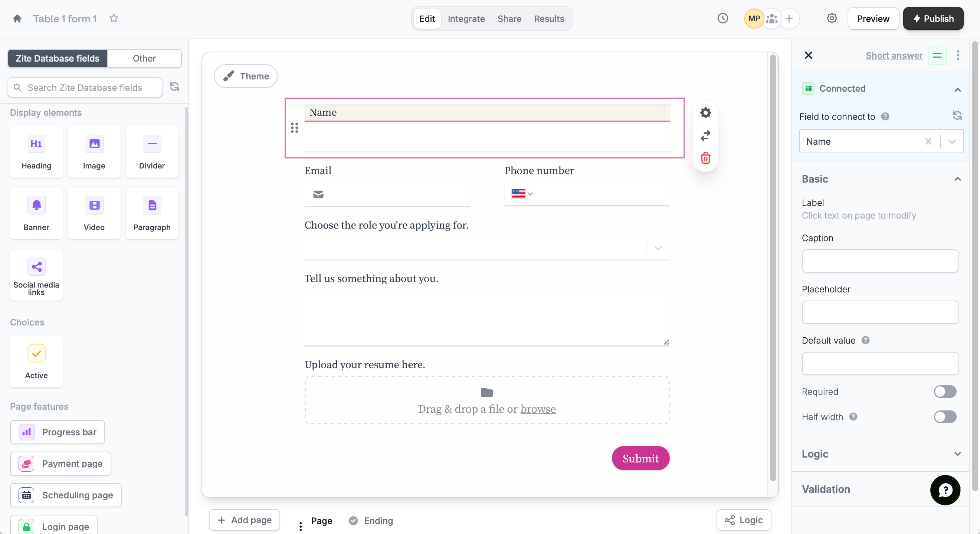Image resolution: width=980 pixels, height=534 pixels.
Task: Open the Name field settings gear
Action: tap(705, 112)
